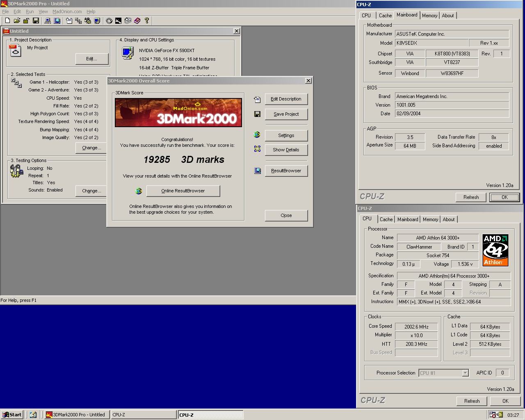
Task: Open the Run menu
Action: coord(30,11)
